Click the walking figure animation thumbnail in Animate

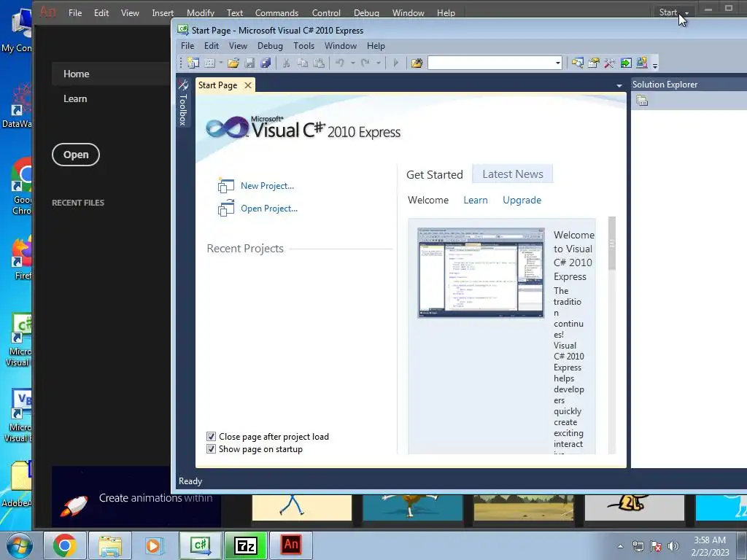point(302,507)
